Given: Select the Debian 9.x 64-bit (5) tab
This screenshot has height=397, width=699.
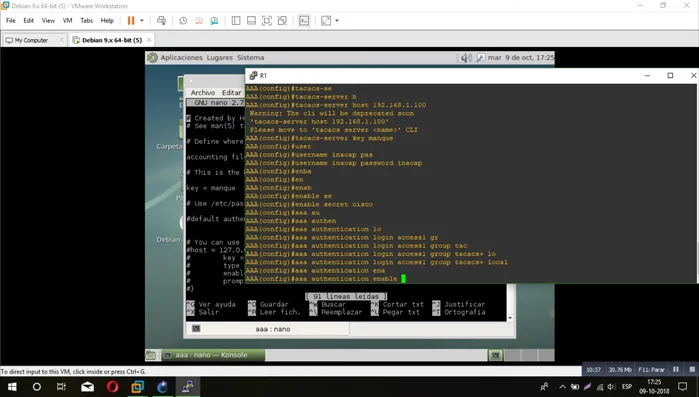Looking at the screenshot, I should tap(111, 40).
